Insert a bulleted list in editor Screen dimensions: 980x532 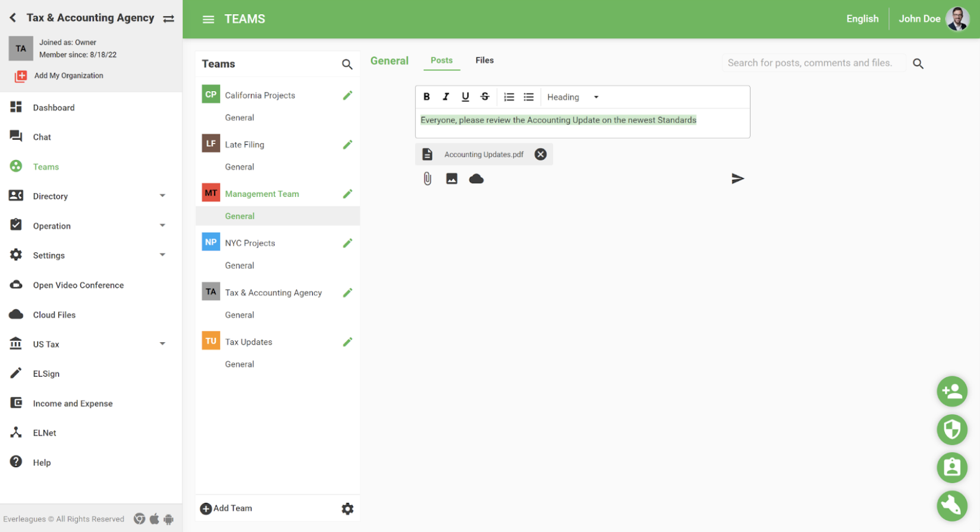tap(529, 97)
